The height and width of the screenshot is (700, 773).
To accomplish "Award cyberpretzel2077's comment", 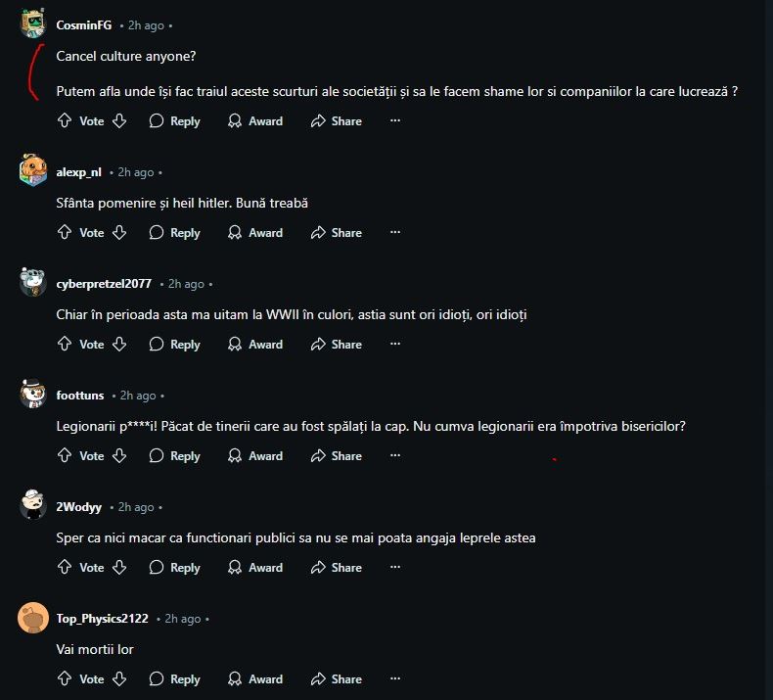I will coord(254,345).
